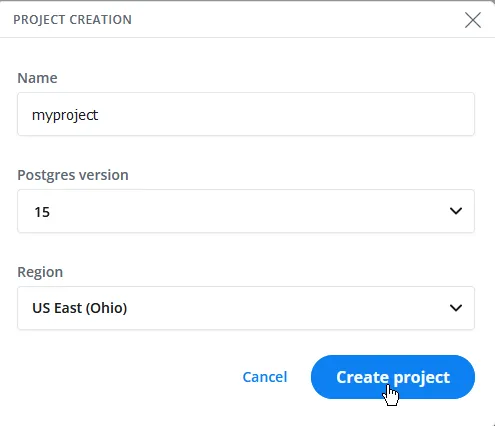Click the Region label
The image size is (495, 426).
[40, 272]
